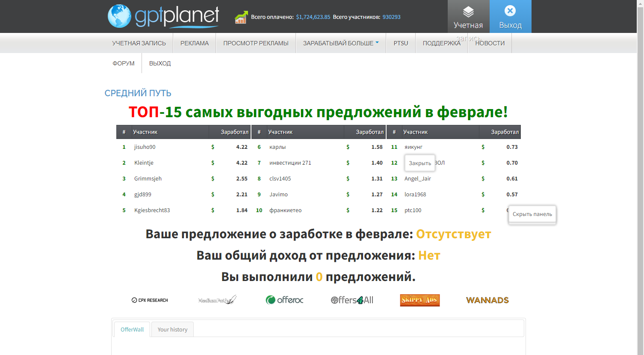Open the Wannads offerwall logo

487,300
